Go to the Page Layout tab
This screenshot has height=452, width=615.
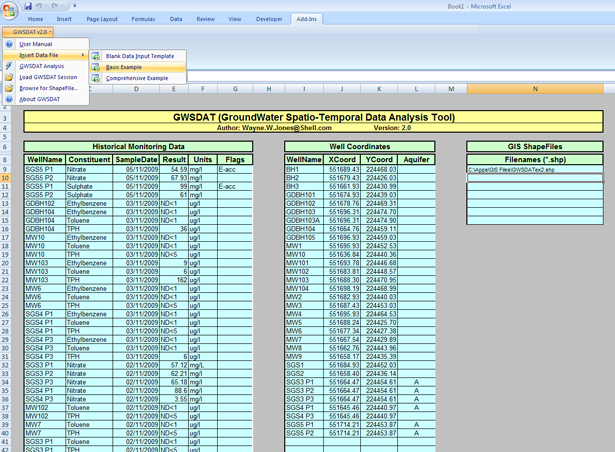[103, 19]
